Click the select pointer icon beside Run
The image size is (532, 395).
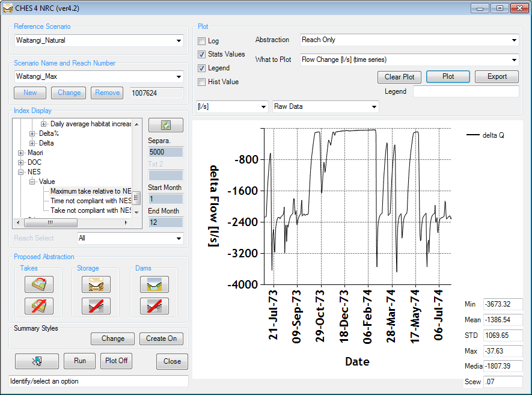click(37, 361)
